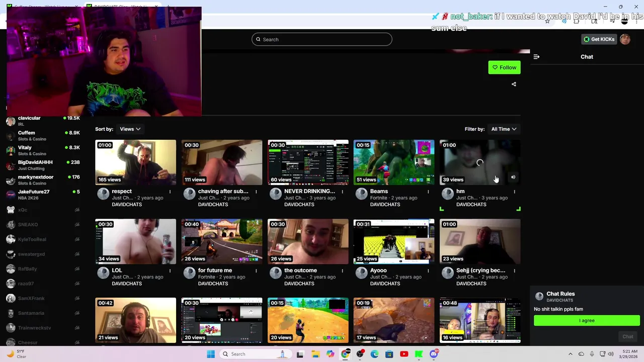Click the share icon below Follow button

514,84
